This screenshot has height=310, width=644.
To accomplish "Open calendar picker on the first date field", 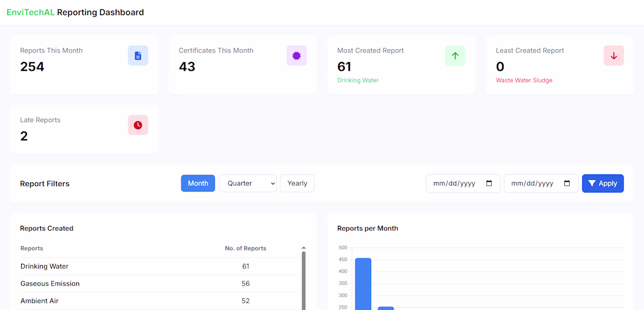I will 489,184.
